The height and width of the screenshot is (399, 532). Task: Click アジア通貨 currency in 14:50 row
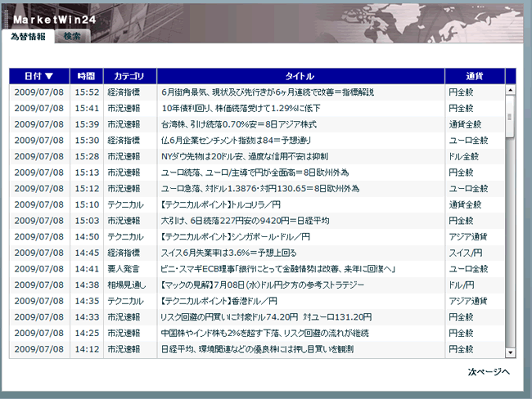(x=468, y=236)
